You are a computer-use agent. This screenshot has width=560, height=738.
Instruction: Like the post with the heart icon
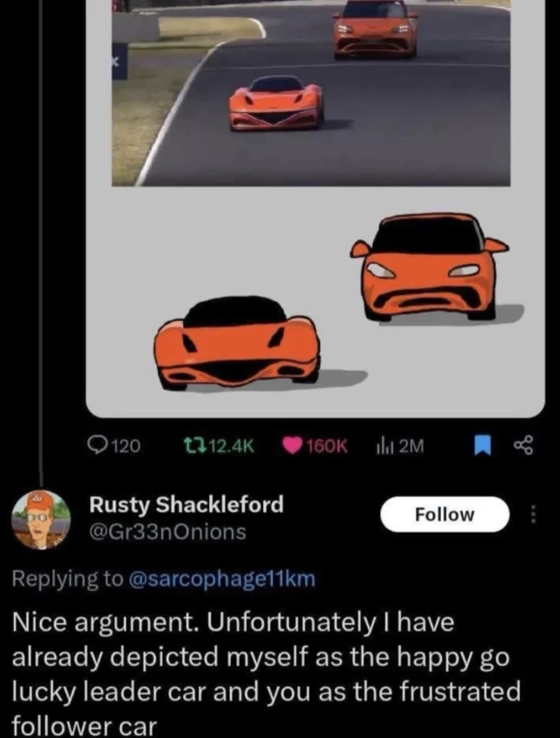[x=293, y=445]
